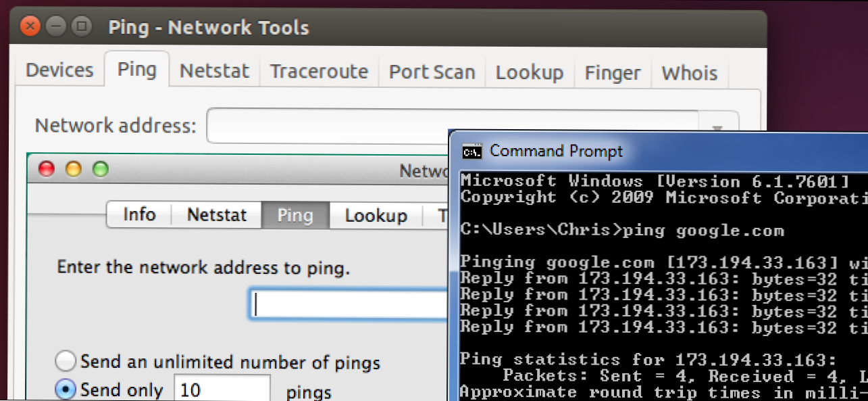
Task: Click the 'Pinging google.com' output line
Action: click(x=663, y=262)
